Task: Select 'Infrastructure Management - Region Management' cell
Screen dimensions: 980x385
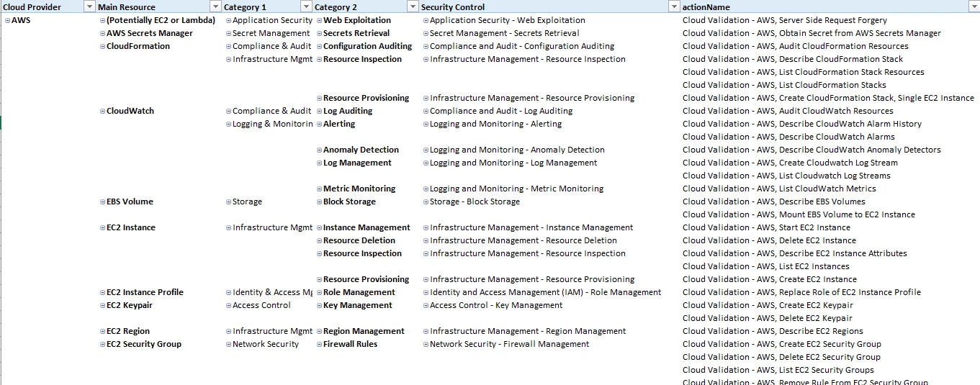Action: click(x=528, y=331)
